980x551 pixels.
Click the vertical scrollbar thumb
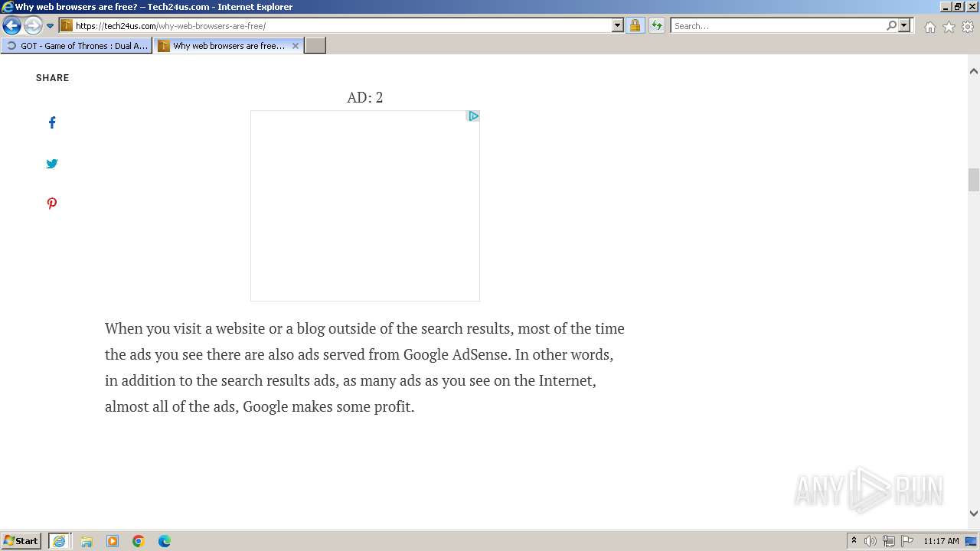(974, 180)
